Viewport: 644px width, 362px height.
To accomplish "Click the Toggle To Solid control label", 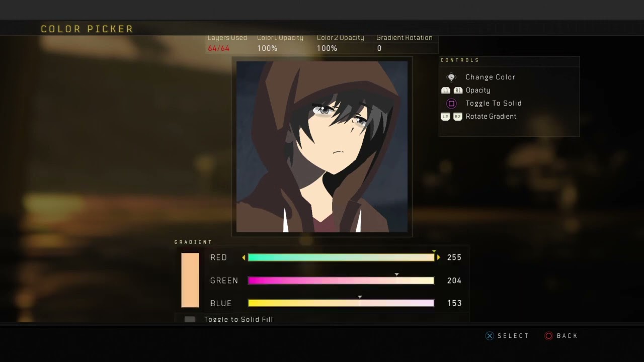I will point(494,104).
